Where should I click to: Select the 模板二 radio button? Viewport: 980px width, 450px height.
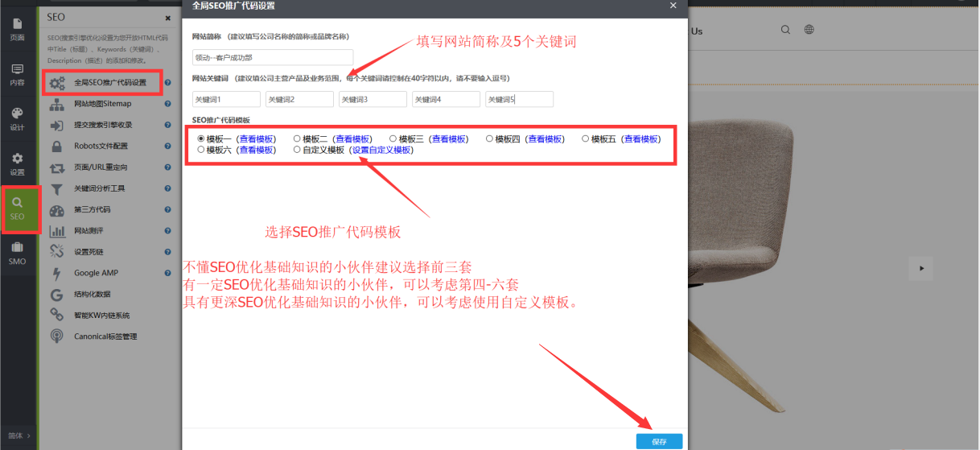point(297,138)
